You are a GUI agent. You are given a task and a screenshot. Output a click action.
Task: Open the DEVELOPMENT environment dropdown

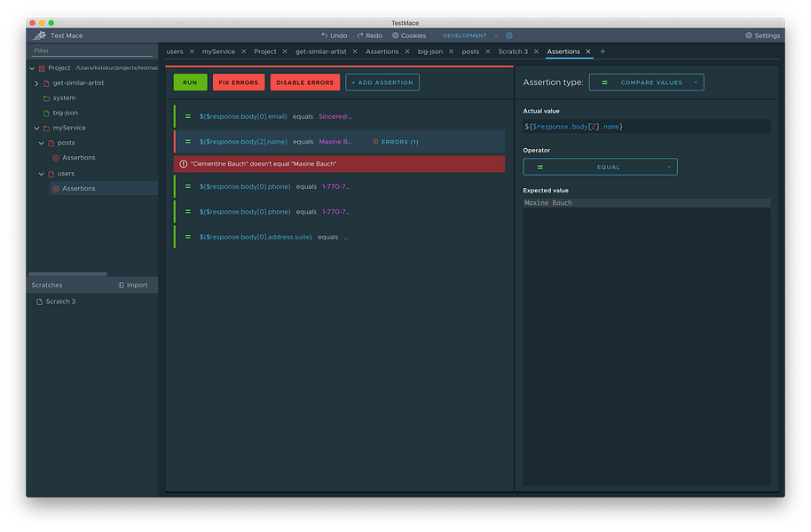pyautogui.click(x=470, y=35)
